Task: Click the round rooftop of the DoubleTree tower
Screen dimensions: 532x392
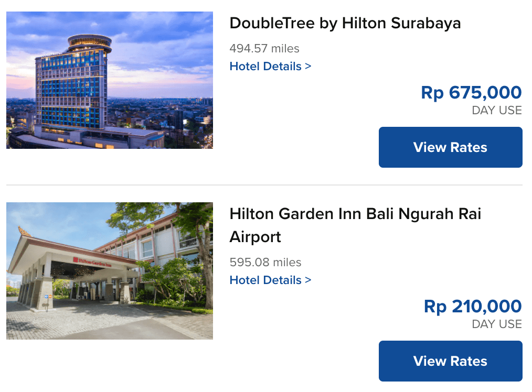Action: pos(90,42)
